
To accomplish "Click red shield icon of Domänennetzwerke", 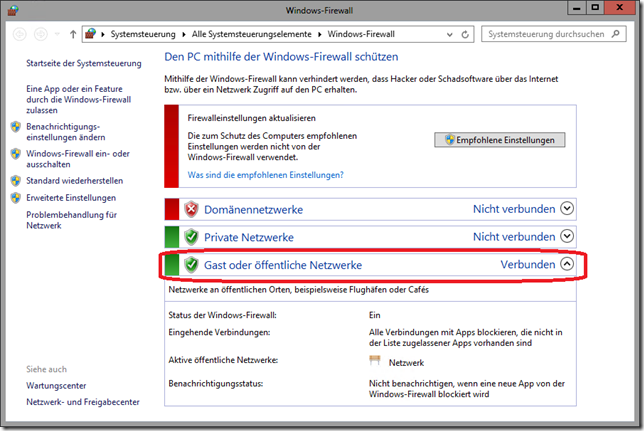I will (191, 209).
